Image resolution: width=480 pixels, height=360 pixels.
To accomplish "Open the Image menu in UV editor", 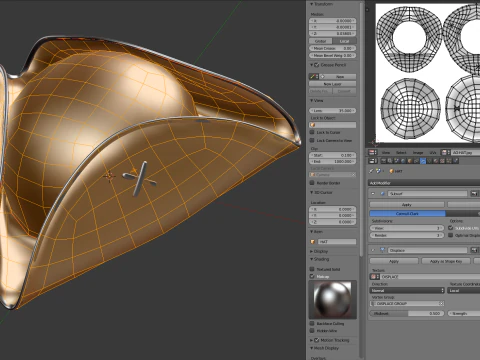I will (418, 152).
